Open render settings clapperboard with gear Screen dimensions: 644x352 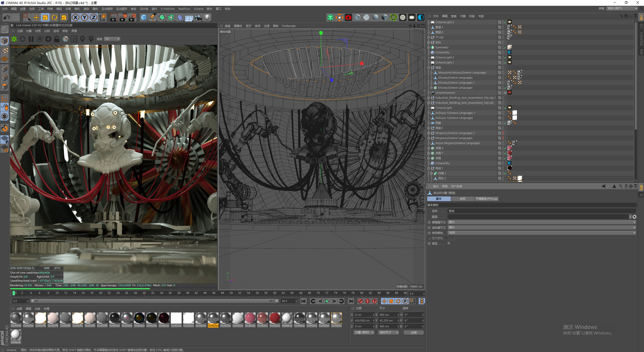[132, 17]
